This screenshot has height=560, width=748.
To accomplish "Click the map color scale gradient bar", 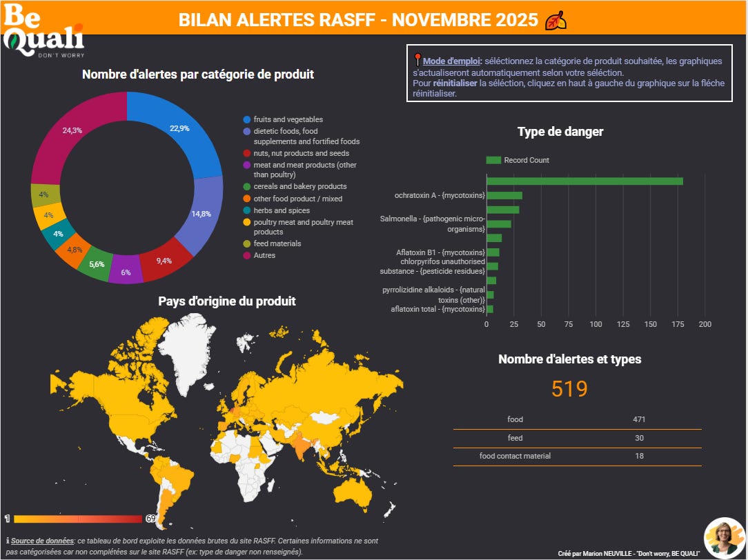I will (x=78, y=519).
